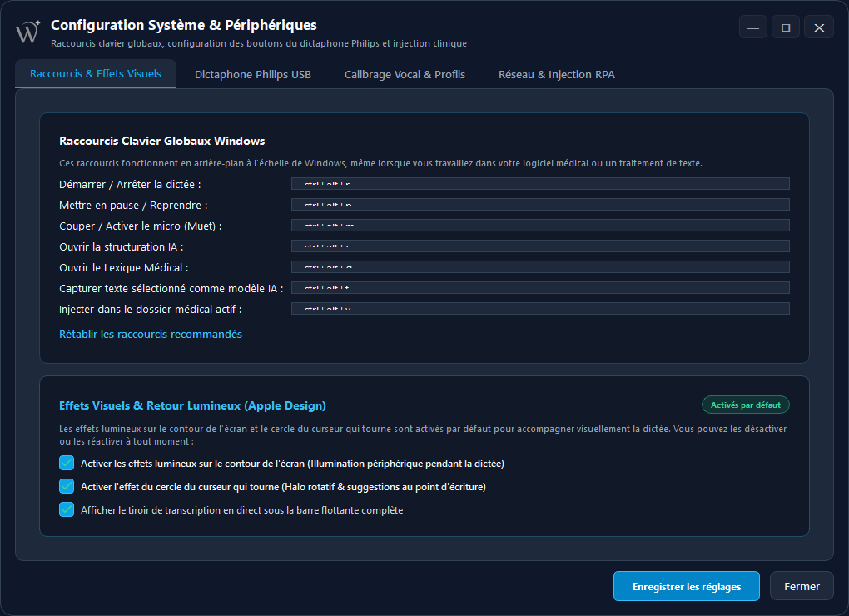Toggle screen contour light effects checkbox
The image size is (849, 616).
pyautogui.click(x=67, y=463)
